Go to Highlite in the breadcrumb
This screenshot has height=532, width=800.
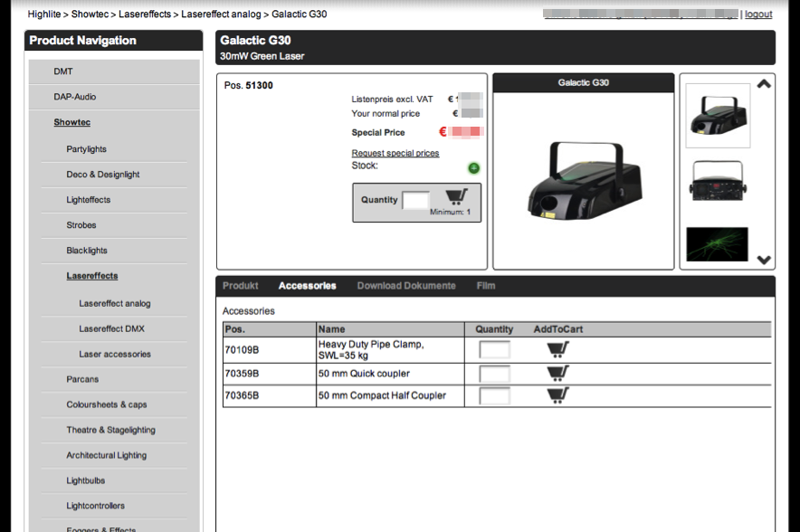coord(43,14)
